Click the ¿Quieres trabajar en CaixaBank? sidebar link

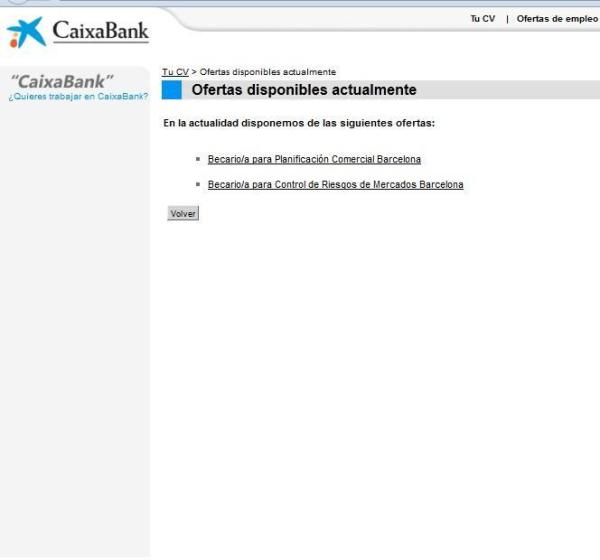[x=77, y=96]
